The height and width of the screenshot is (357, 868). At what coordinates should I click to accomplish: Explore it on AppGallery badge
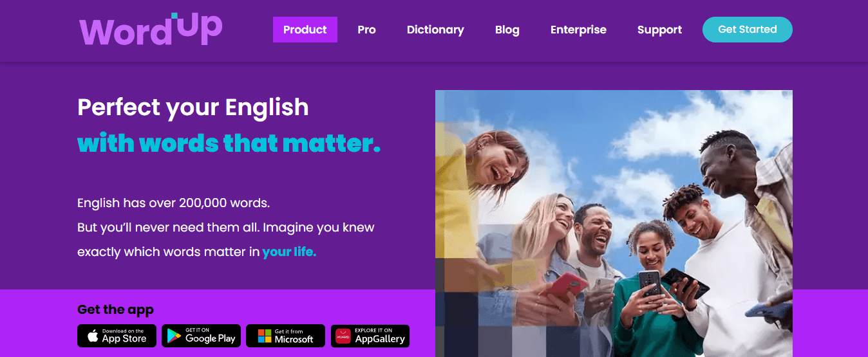point(370,336)
